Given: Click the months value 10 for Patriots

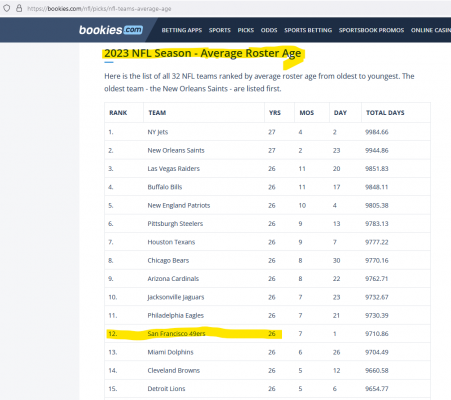Looking at the screenshot, I should [x=302, y=205].
